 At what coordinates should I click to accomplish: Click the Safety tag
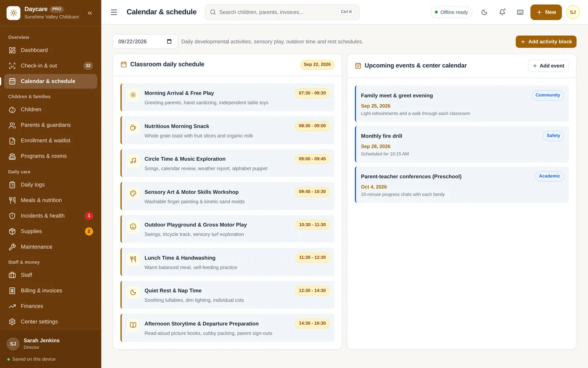click(553, 135)
